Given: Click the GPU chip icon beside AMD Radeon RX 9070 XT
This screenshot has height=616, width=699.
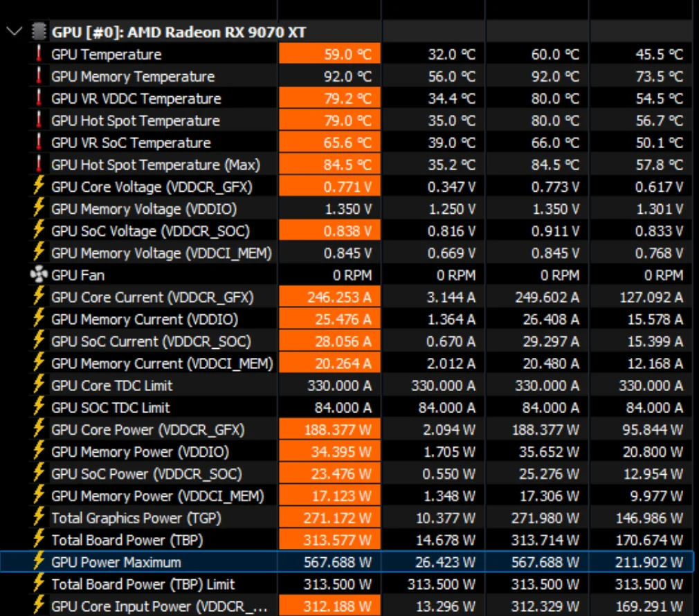Looking at the screenshot, I should [x=39, y=32].
